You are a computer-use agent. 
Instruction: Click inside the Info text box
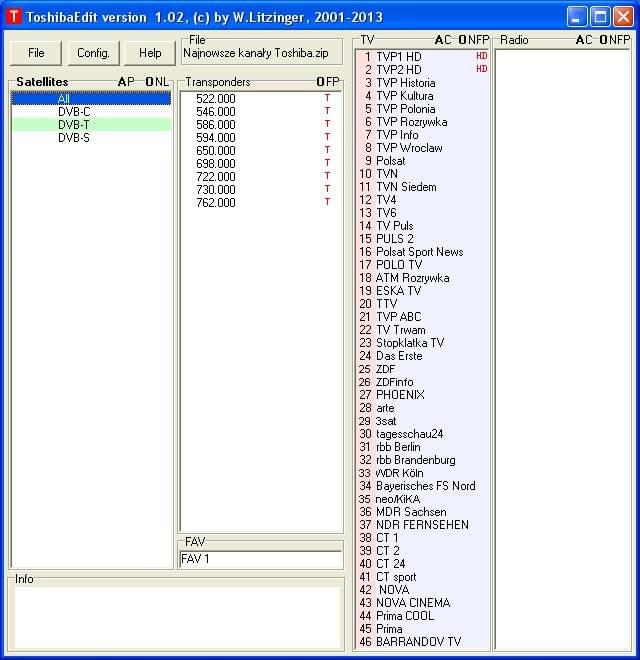tap(177, 617)
